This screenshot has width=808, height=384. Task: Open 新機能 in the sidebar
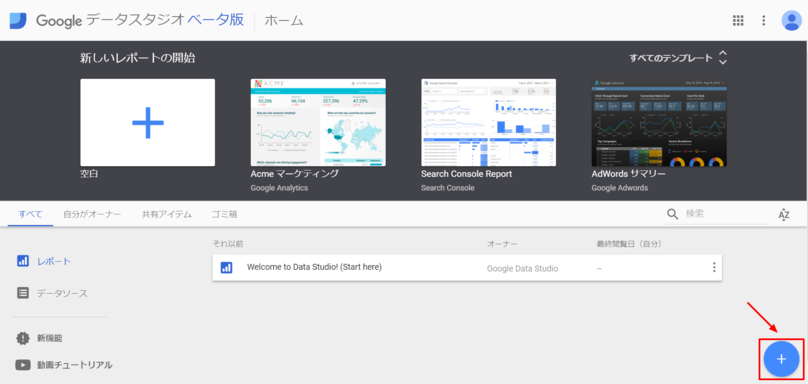50,338
